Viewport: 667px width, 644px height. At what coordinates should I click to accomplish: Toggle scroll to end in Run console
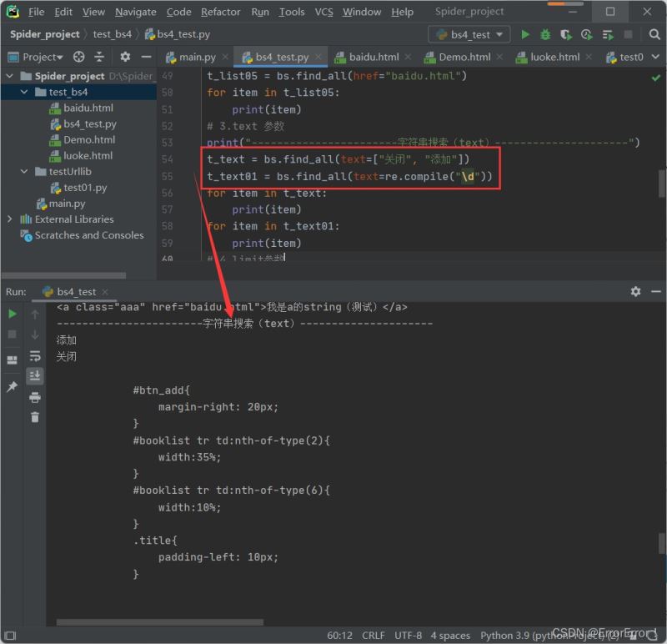coord(35,376)
